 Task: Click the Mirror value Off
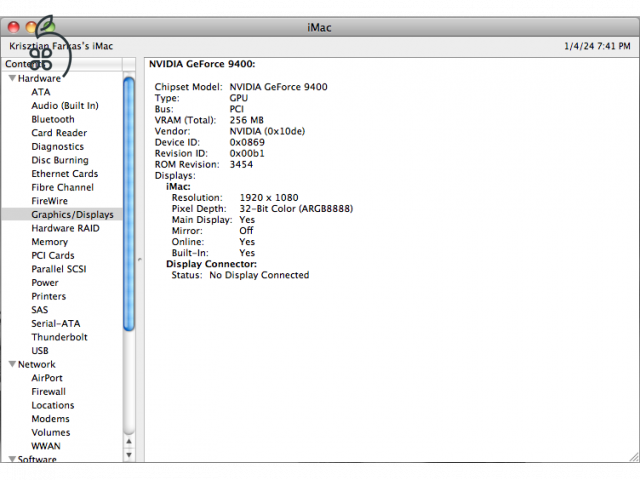[246, 231]
